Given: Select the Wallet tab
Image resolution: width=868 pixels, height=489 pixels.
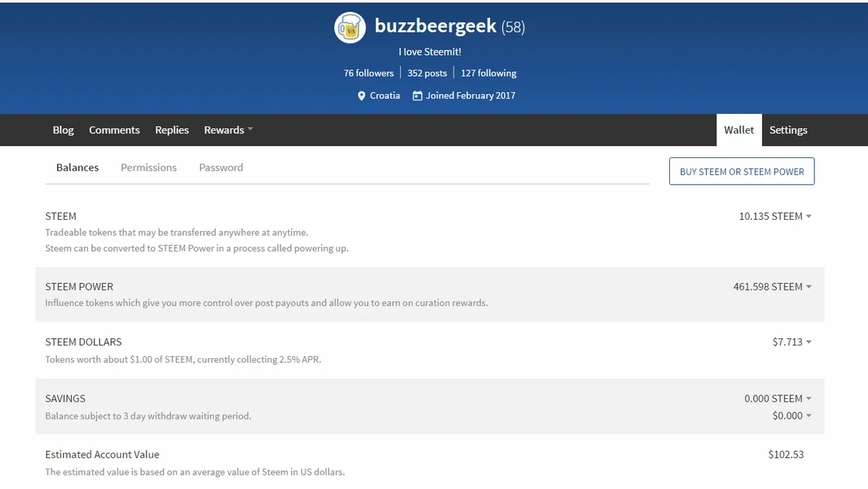Looking at the screenshot, I should pos(738,130).
